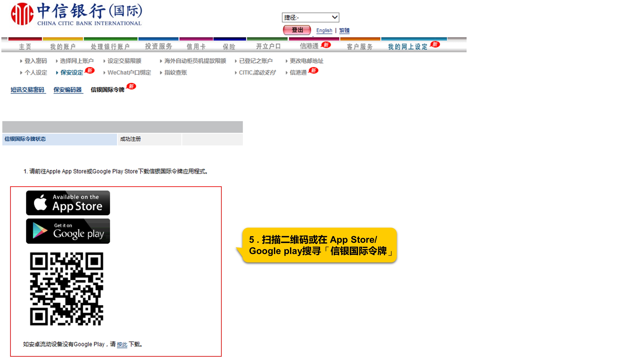
Task: Go to 更改电邮地址
Action: tap(307, 61)
